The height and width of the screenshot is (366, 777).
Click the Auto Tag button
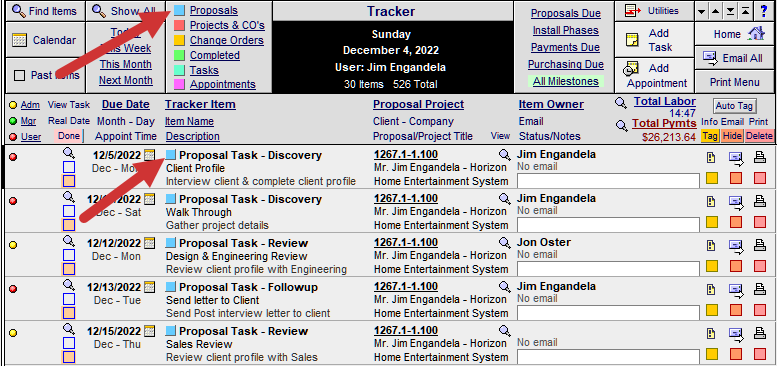pos(734,105)
